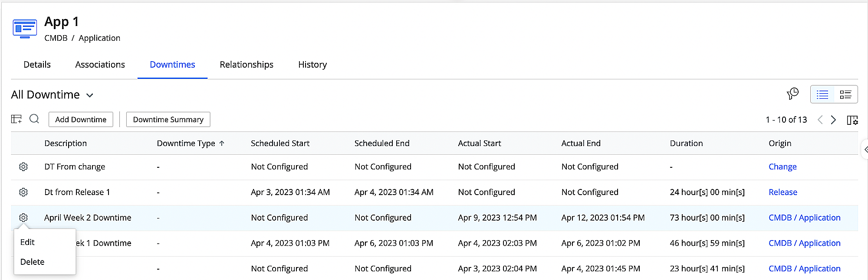Expand the All Downtime filter dropdown
The image size is (868, 280).
click(x=90, y=95)
